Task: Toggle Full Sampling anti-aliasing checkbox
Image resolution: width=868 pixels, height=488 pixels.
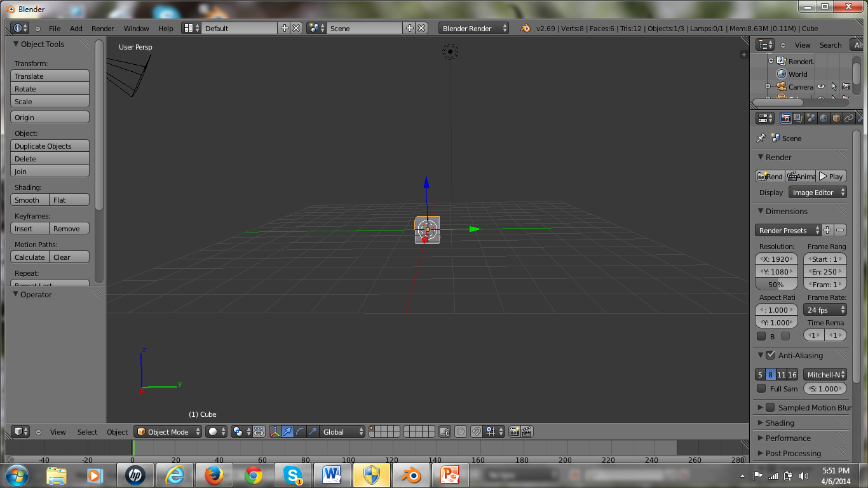Action: pyautogui.click(x=761, y=388)
